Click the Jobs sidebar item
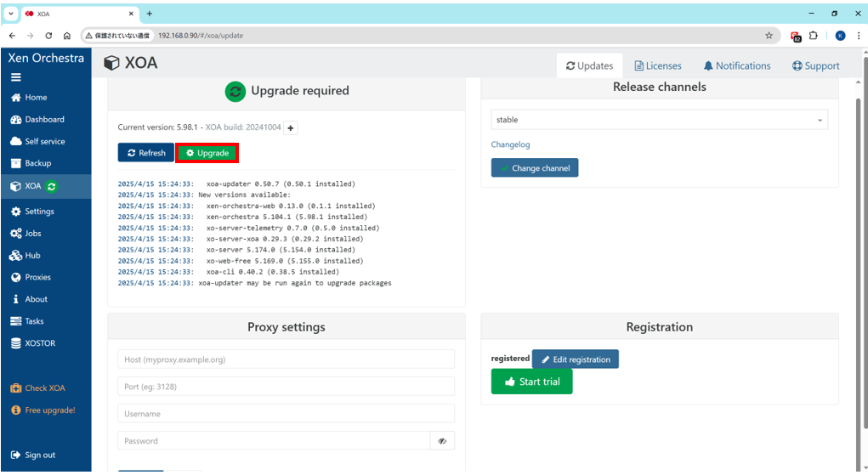 pos(32,233)
